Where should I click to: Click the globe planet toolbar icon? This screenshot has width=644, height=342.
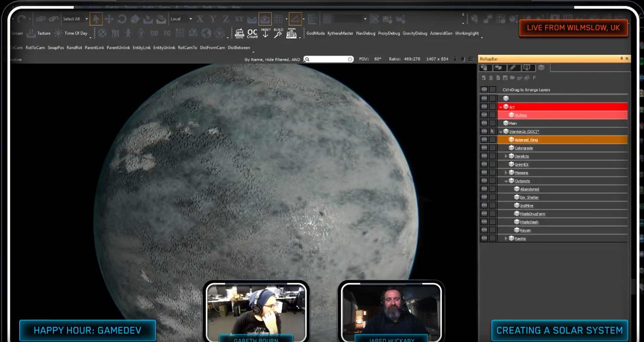coord(206,33)
